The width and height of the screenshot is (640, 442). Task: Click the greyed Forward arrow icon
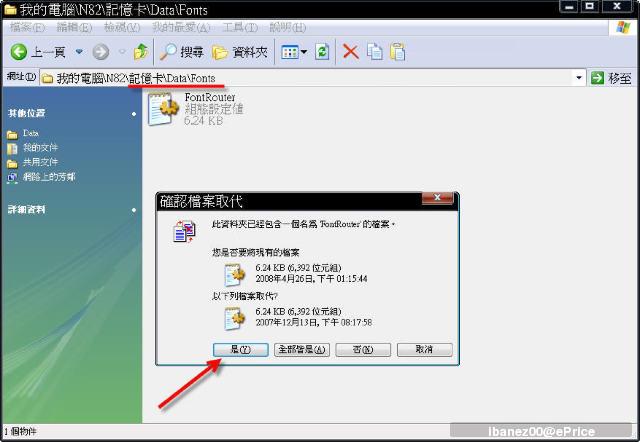click(101, 52)
